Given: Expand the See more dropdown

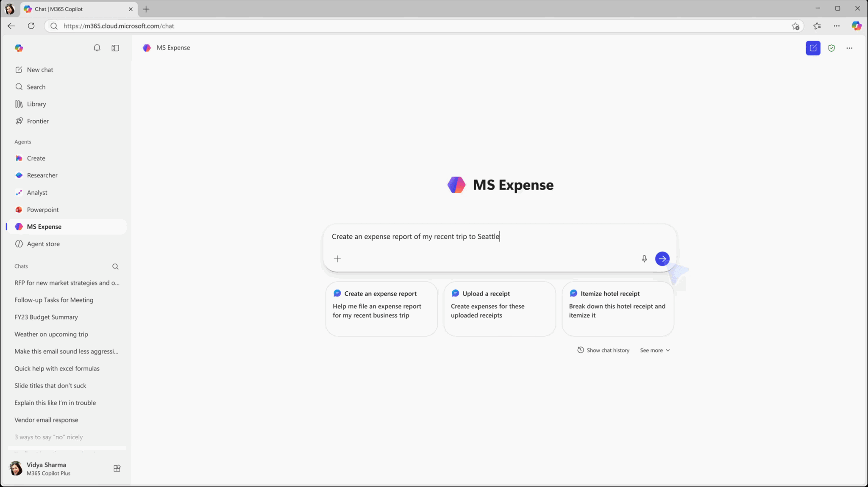Looking at the screenshot, I should click(x=655, y=350).
